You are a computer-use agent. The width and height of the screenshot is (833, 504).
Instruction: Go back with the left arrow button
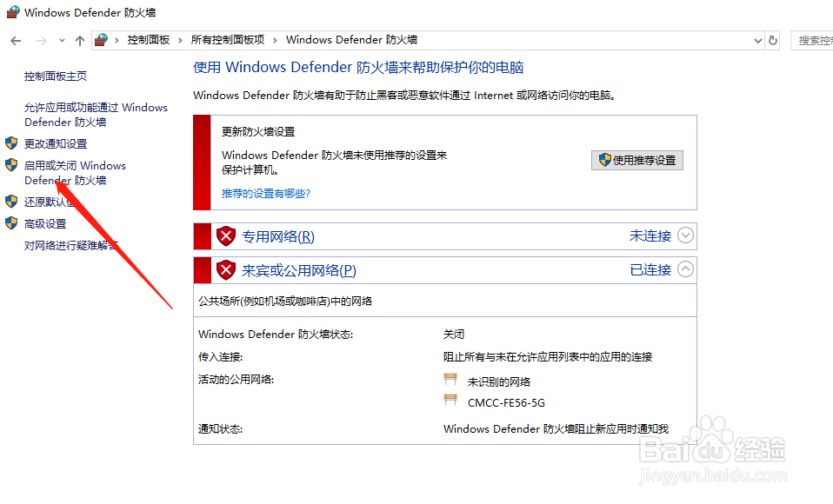click(x=16, y=40)
